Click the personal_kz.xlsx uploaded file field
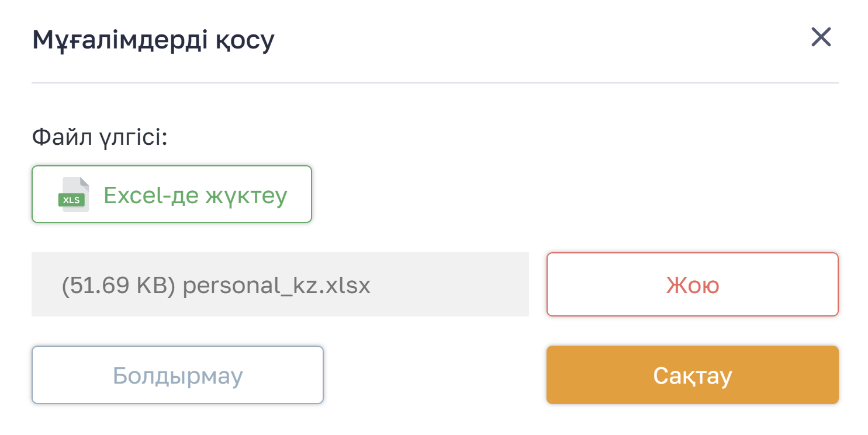Viewport: 868px width, 435px height. pyautogui.click(x=279, y=284)
